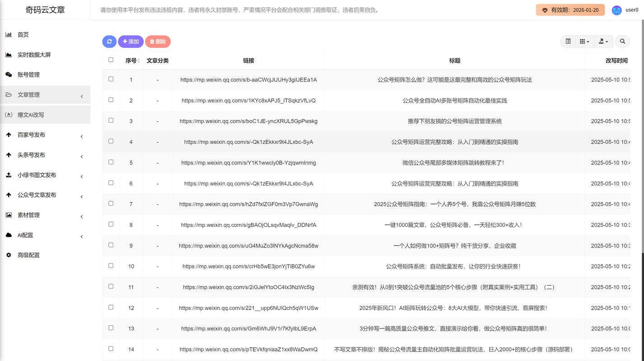
Task: Click the 有效期 2026-01-20 badge
Action: pyautogui.click(x=570, y=9)
